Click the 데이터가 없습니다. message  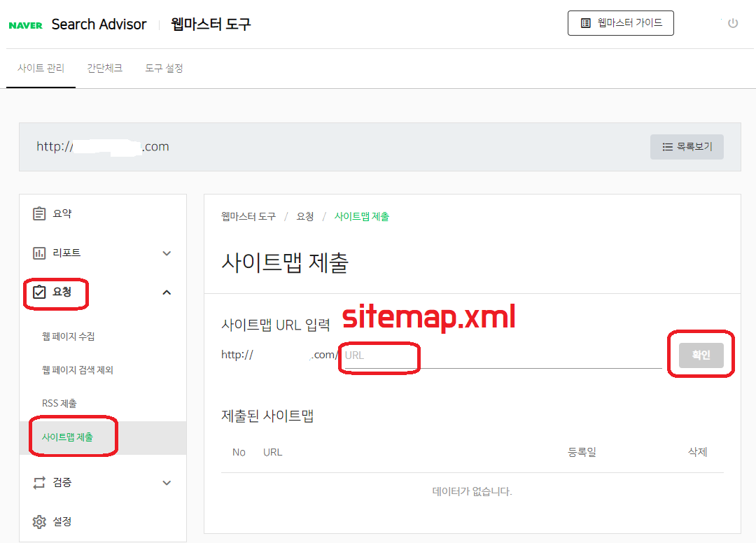tap(472, 491)
